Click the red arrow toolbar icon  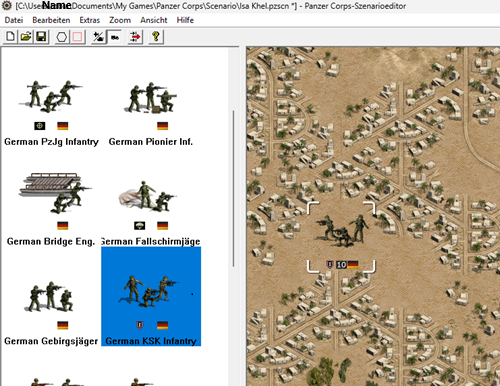(135, 37)
